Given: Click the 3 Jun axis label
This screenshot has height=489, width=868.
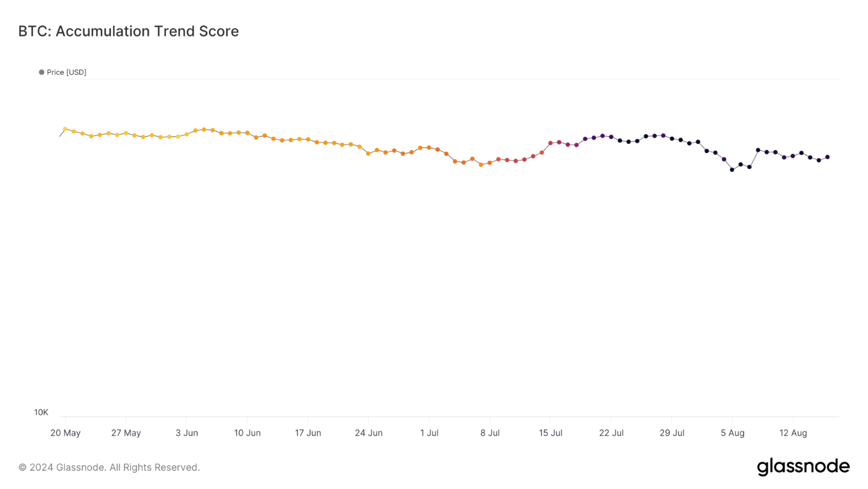Looking at the screenshot, I should click(x=187, y=433).
